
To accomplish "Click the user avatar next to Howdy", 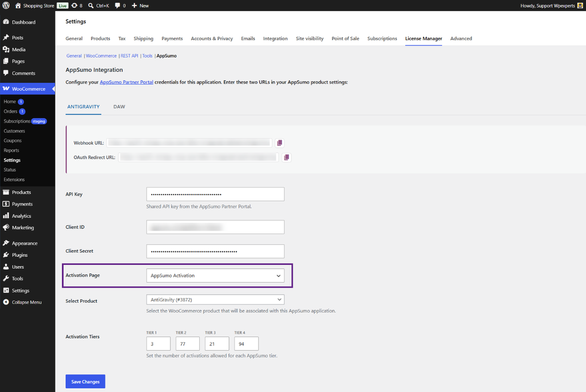I will click(580, 6).
